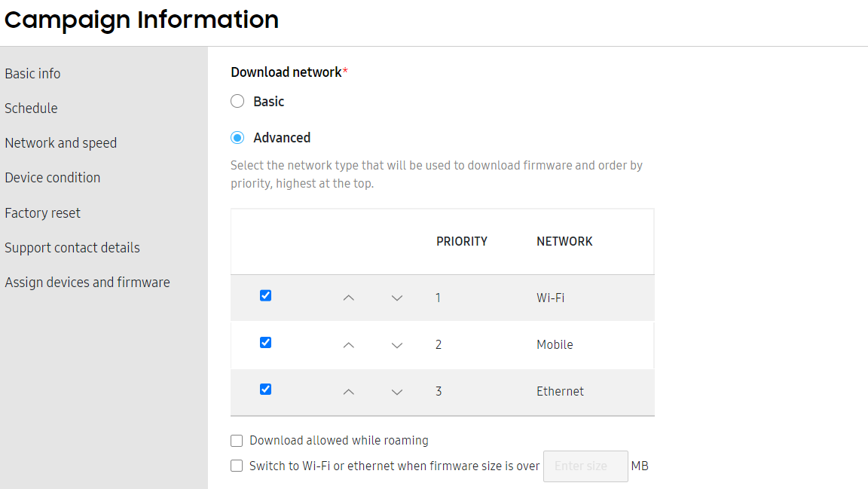This screenshot has height=489, width=868.
Task: Open Support contact details
Action: [72, 248]
